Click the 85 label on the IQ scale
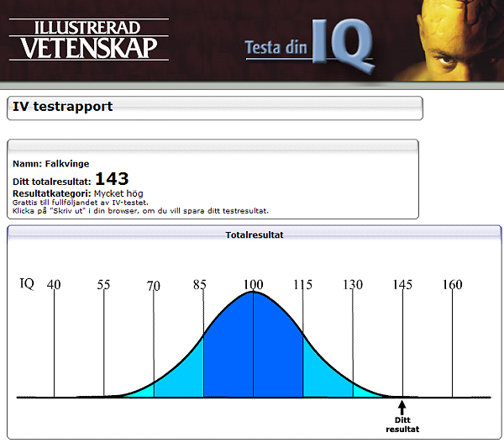The height and width of the screenshot is (443, 504). (200, 284)
